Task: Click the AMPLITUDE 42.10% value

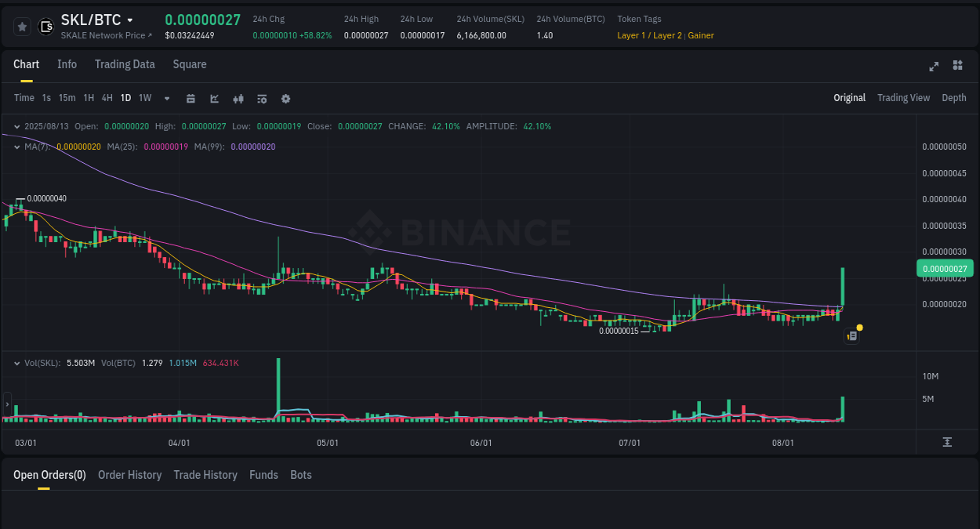Action: pyautogui.click(x=537, y=126)
